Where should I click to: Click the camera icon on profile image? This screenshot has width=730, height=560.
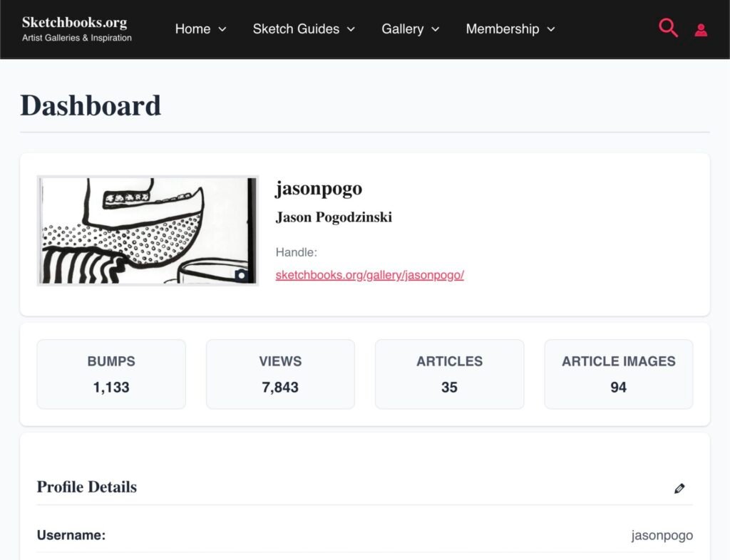pyautogui.click(x=241, y=275)
